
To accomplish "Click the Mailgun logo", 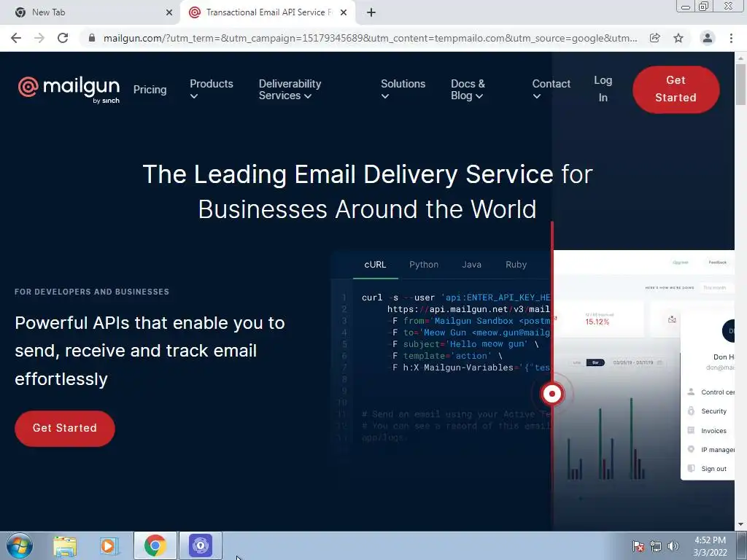I will [69, 89].
